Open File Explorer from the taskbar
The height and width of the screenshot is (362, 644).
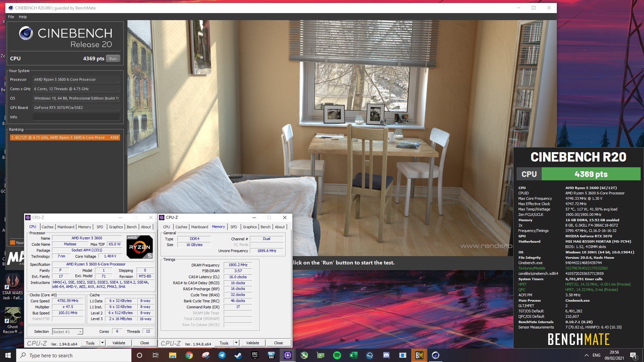point(172,355)
